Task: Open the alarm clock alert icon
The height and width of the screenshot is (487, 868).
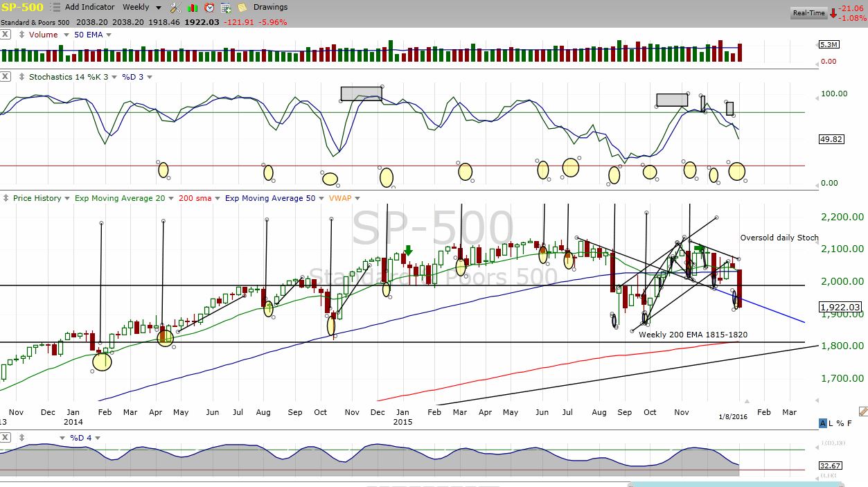Action: tap(209, 8)
